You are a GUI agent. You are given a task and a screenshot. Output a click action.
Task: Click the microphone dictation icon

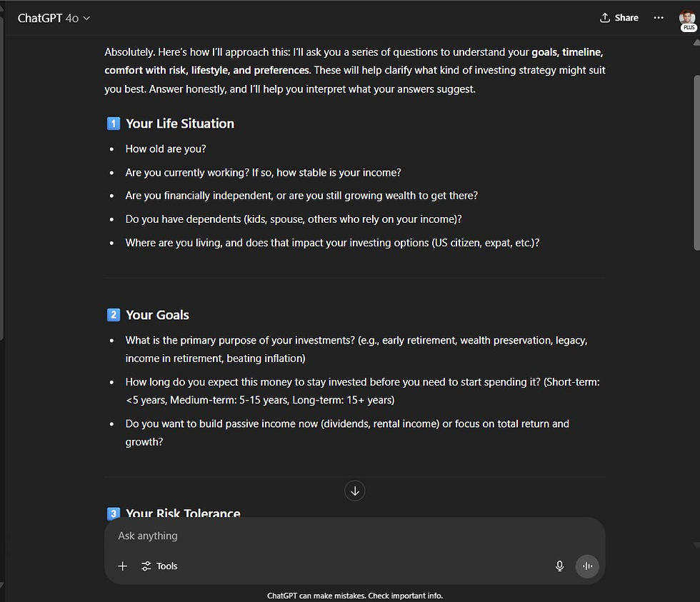(560, 566)
